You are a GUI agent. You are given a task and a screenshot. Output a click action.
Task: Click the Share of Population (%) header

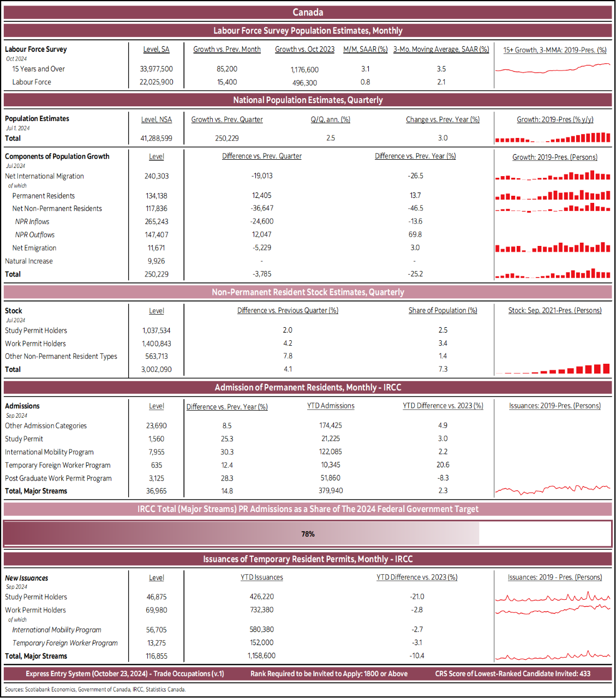442,310
